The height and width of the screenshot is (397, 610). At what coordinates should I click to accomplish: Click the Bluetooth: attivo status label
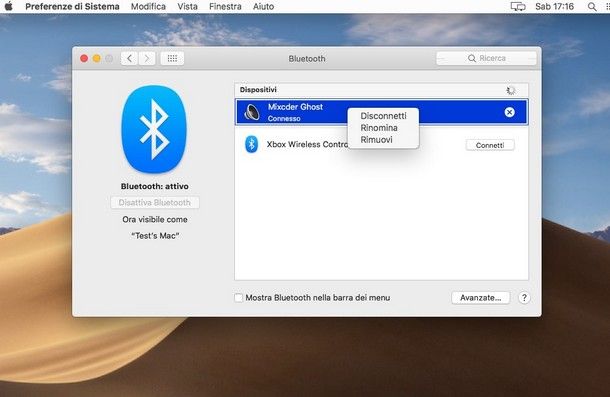point(154,186)
